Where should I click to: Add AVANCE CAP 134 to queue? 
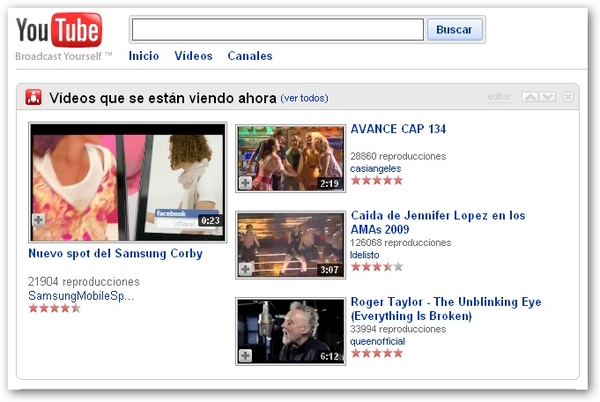point(245,183)
